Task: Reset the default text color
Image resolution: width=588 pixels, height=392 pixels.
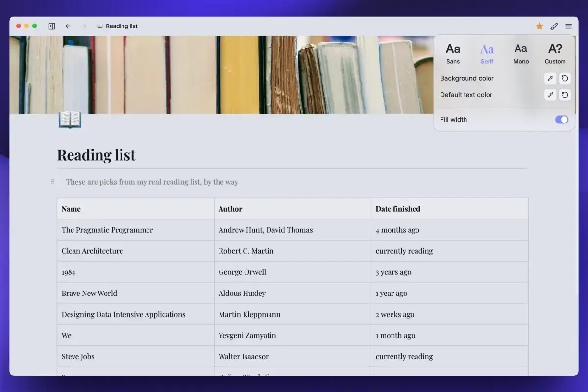Action: pos(565,95)
